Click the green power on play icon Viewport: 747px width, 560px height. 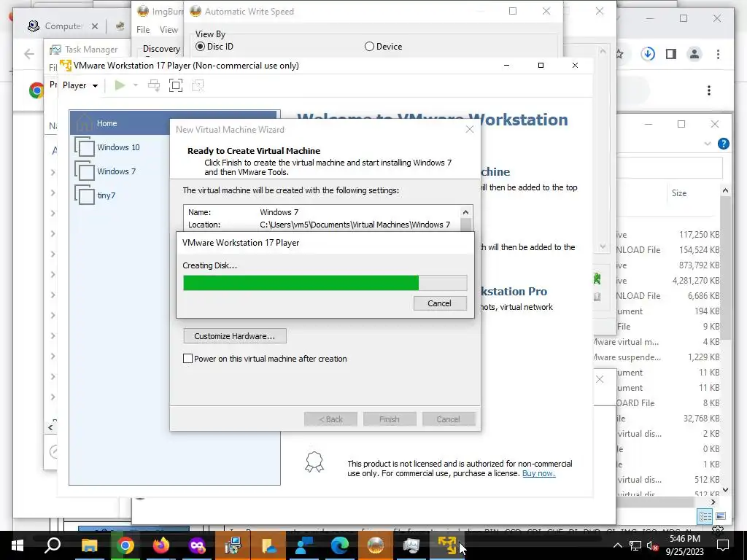[120, 85]
